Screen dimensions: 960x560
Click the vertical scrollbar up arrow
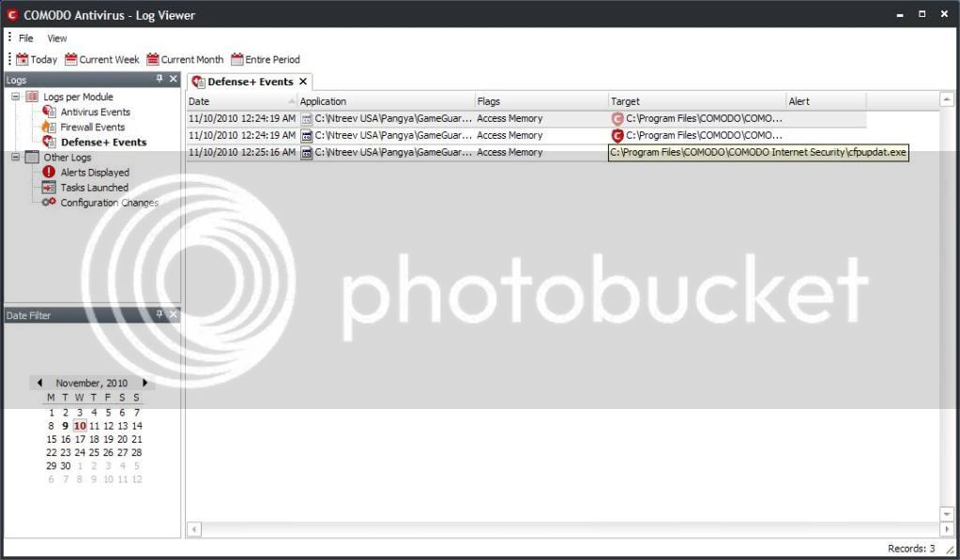pyautogui.click(x=947, y=98)
